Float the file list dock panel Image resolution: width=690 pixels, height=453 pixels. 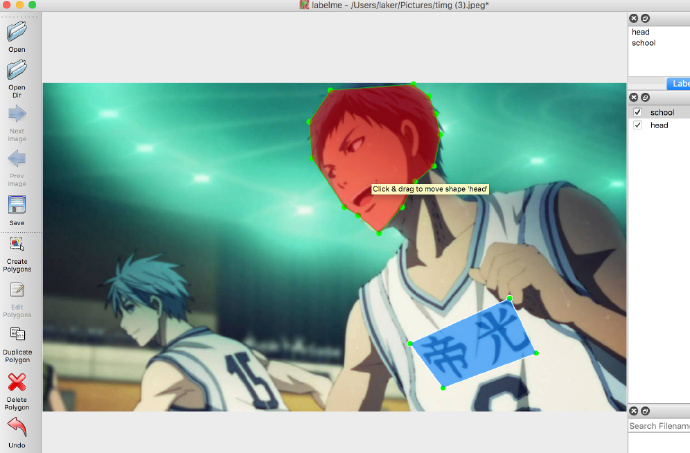coord(645,411)
